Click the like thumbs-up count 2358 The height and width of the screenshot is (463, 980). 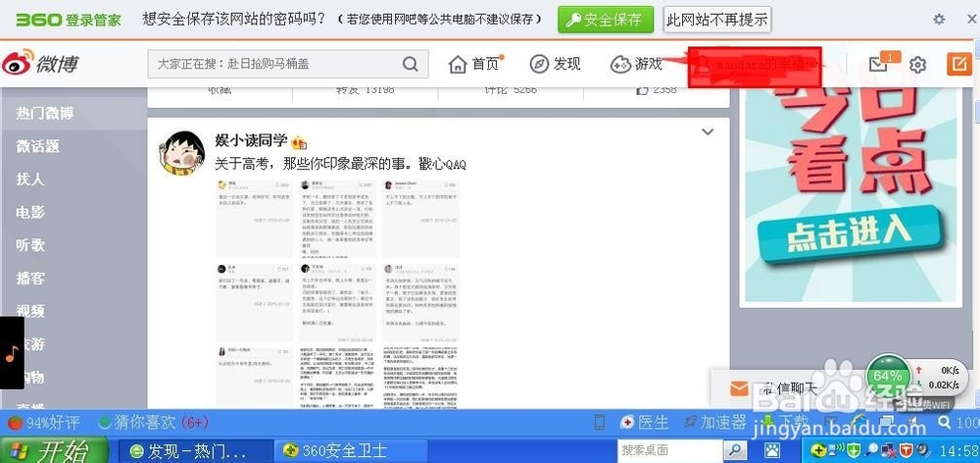point(657,90)
